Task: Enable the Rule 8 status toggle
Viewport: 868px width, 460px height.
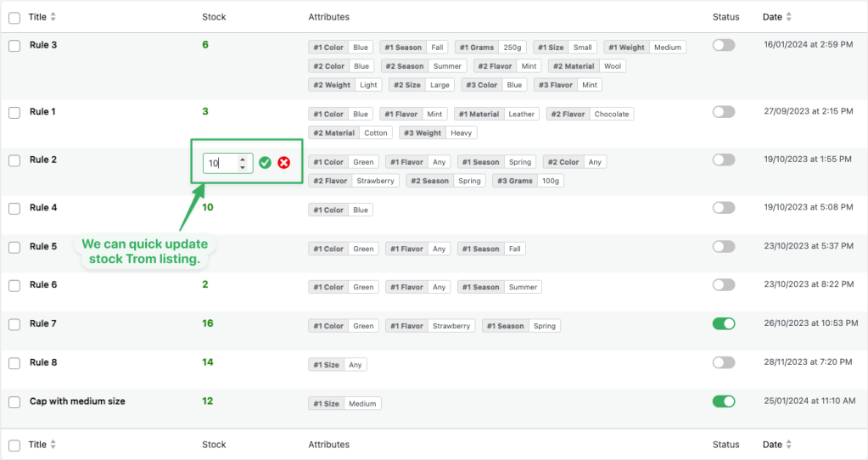Action: [724, 362]
